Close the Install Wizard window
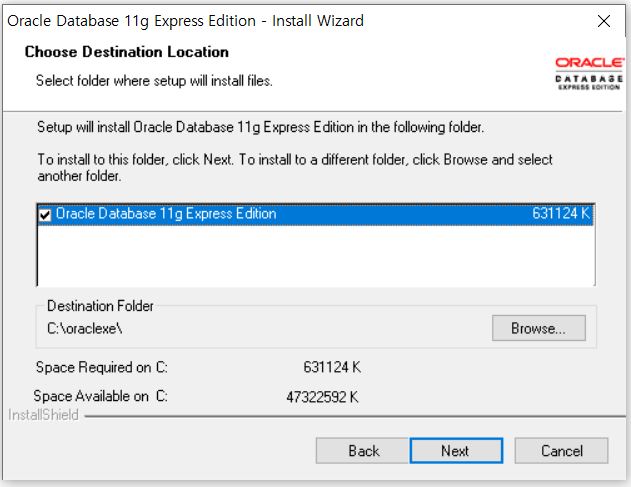The height and width of the screenshot is (487, 631). 604,21
